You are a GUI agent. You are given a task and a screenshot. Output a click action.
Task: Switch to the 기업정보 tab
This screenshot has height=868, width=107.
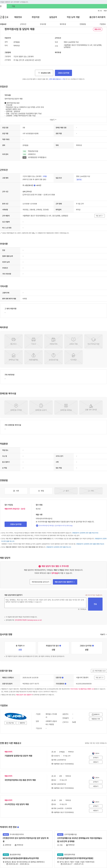click(x=103, y=24)
